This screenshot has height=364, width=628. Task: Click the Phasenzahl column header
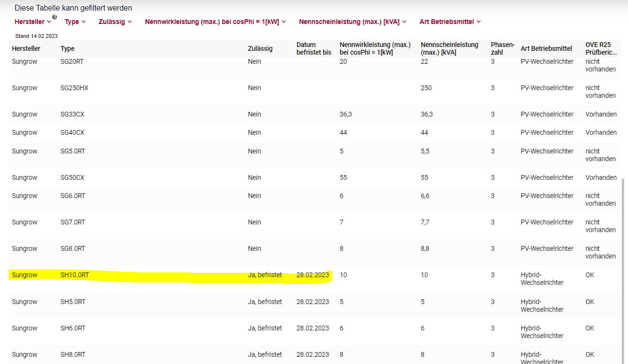tap(503, 48)
